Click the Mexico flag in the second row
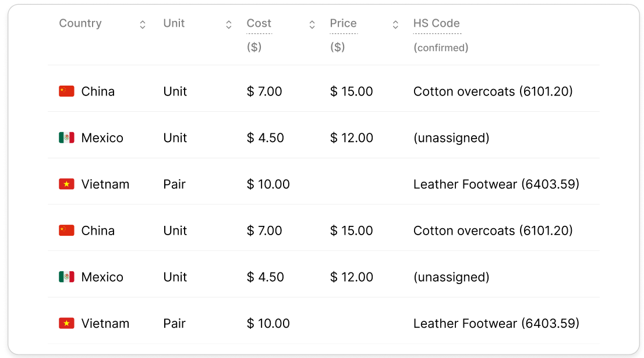The height and width of the screenshot is (358, 644). point(66,138)
